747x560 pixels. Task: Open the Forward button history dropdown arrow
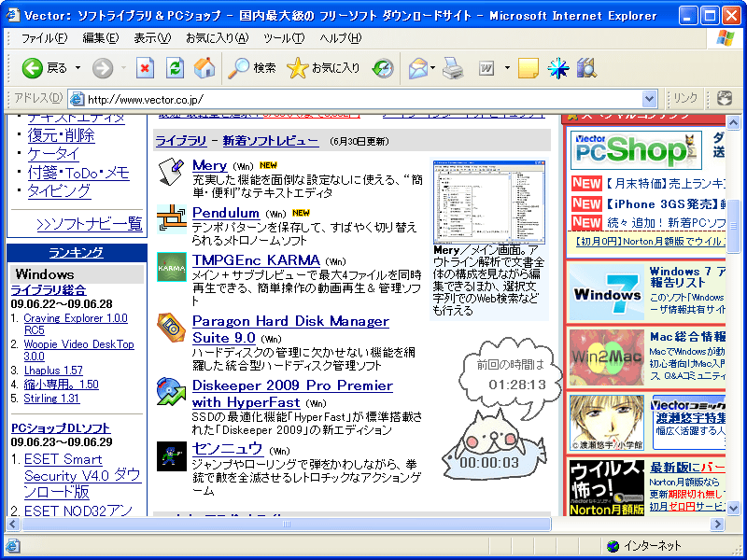coord(123,68)
